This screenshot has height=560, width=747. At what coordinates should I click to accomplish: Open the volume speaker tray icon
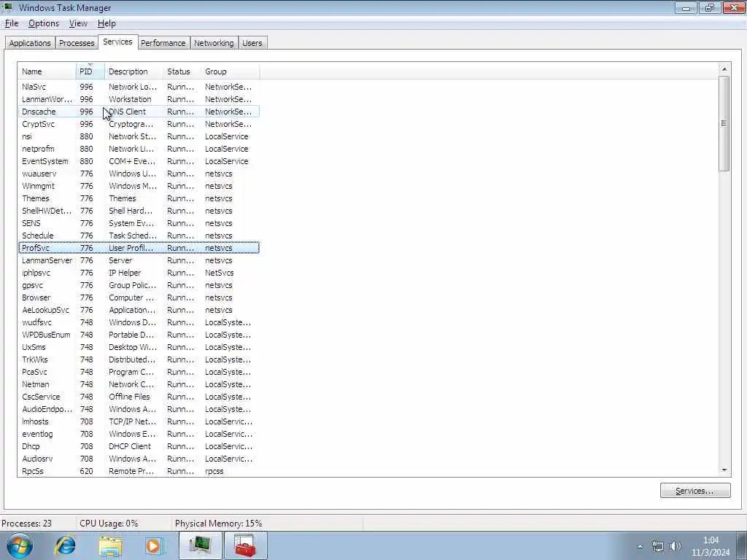pyautogui.click(x=675, y=547)
